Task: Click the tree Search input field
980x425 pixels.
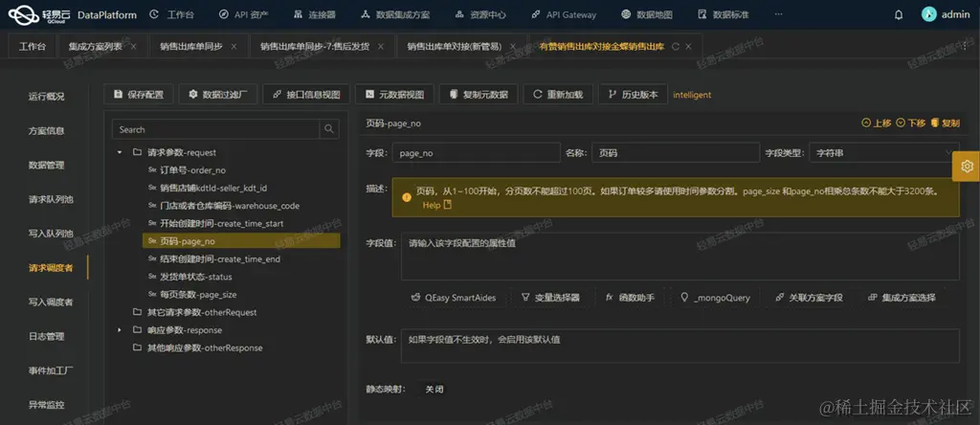Action: coord(216,129)
